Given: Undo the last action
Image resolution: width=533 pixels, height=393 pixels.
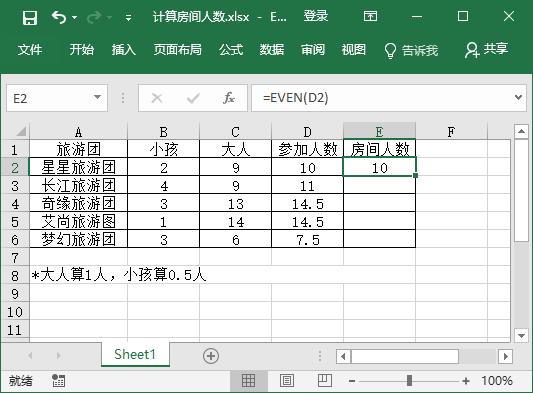Looking at the screenshot, I should click(59, 17).
